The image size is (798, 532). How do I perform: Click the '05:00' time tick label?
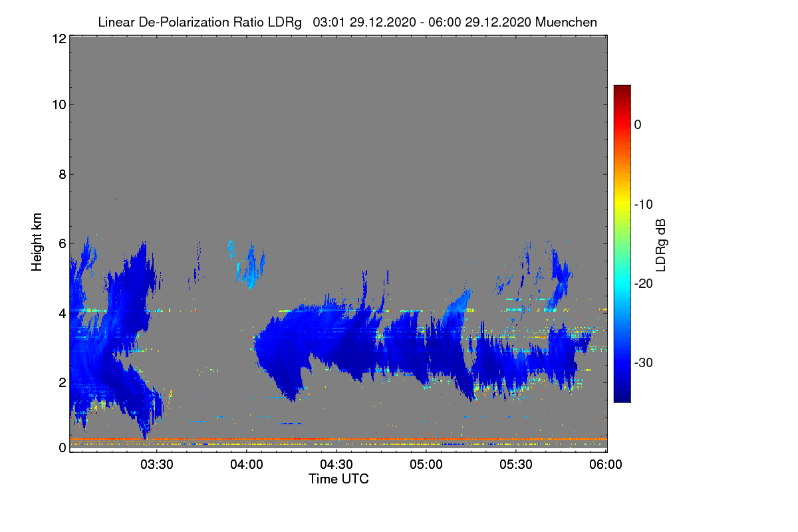426,464
